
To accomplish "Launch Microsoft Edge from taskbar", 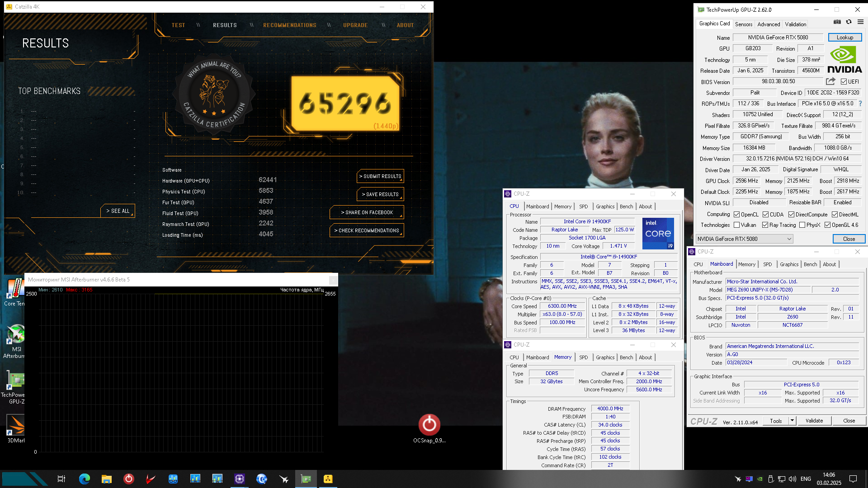I will pyautogui.click(x=84, y=479).
